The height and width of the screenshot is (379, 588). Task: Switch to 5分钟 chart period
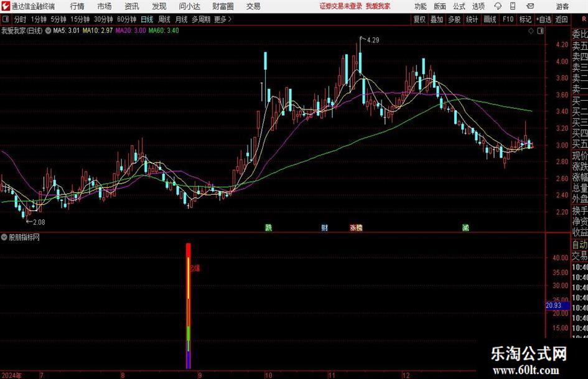coord(58,19)
